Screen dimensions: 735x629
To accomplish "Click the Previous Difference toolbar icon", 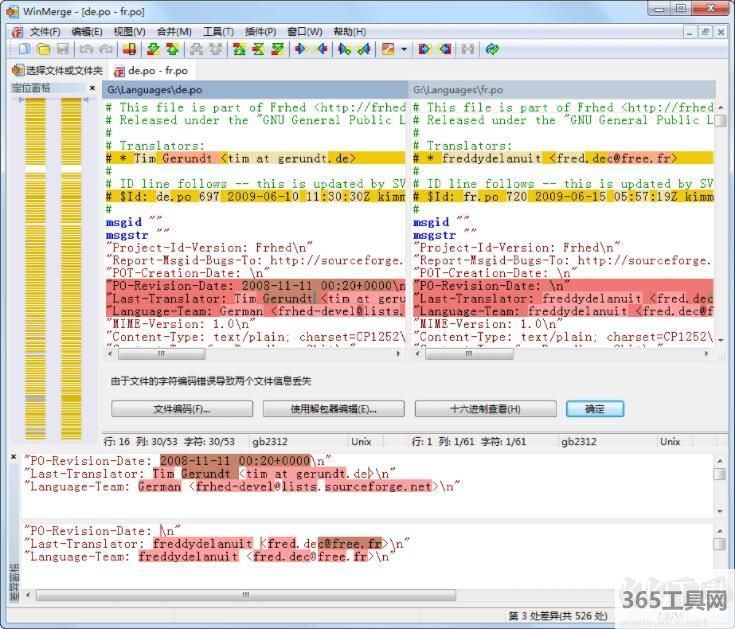I will (171, 49).
